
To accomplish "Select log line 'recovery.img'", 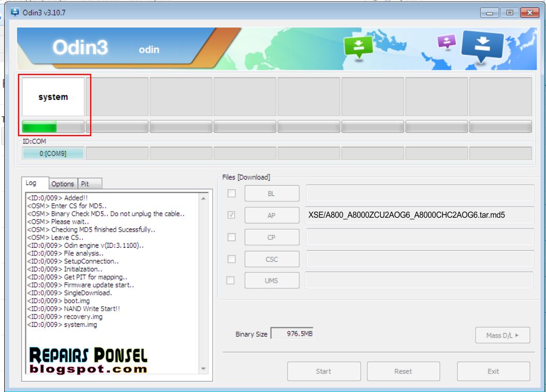I will tap(65, 317).
